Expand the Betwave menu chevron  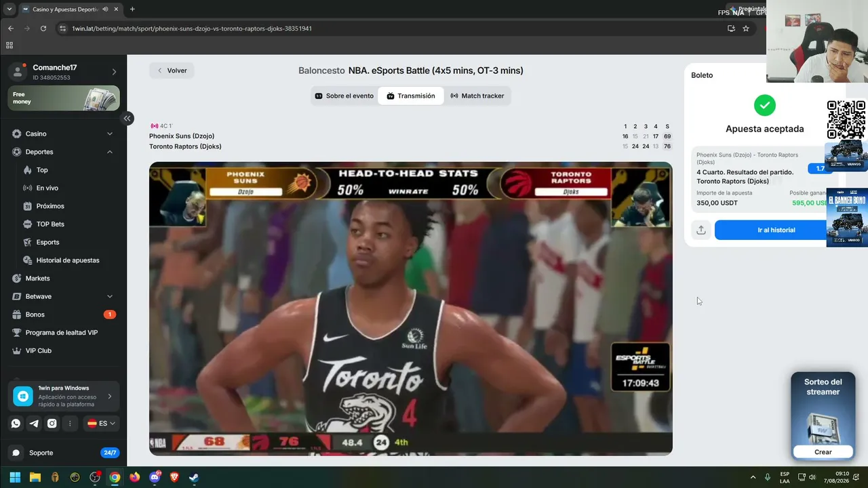tap(110, 296)
